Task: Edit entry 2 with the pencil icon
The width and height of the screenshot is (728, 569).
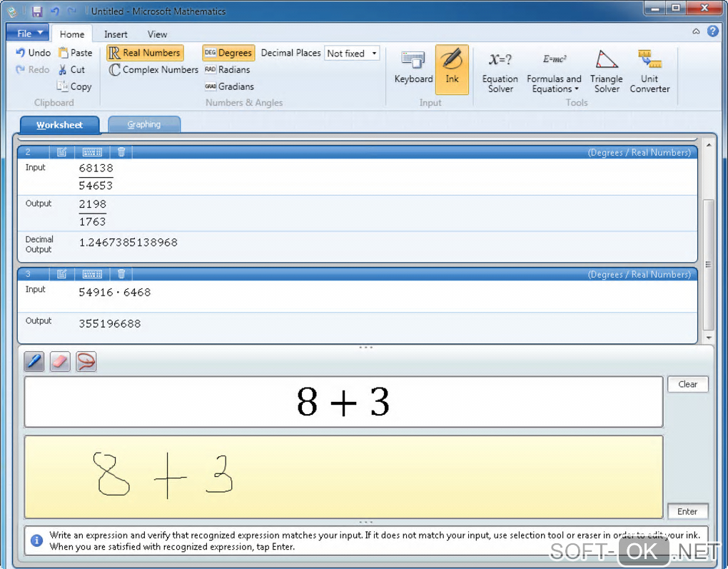Action: point(62,152)
